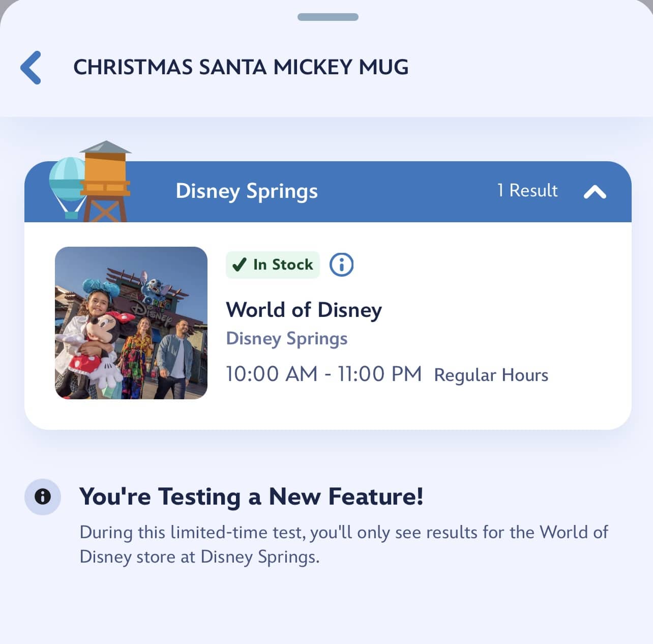The height and width of the screenshot is (644, 653).
Task: Tap the Christmas Santa Mickey Mug title
Action: click(241, 67)
